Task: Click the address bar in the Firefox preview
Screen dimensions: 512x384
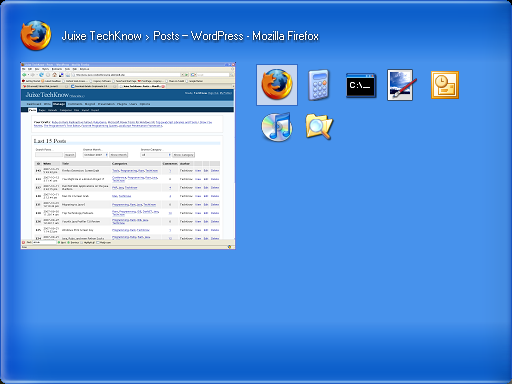Action: pyautogui.click(x=127, y=75)
